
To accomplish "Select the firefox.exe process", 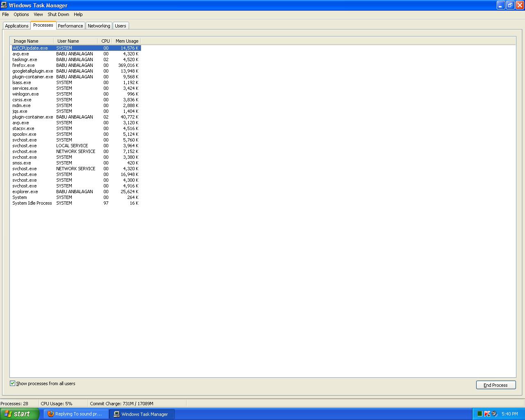I will (76, 65).
